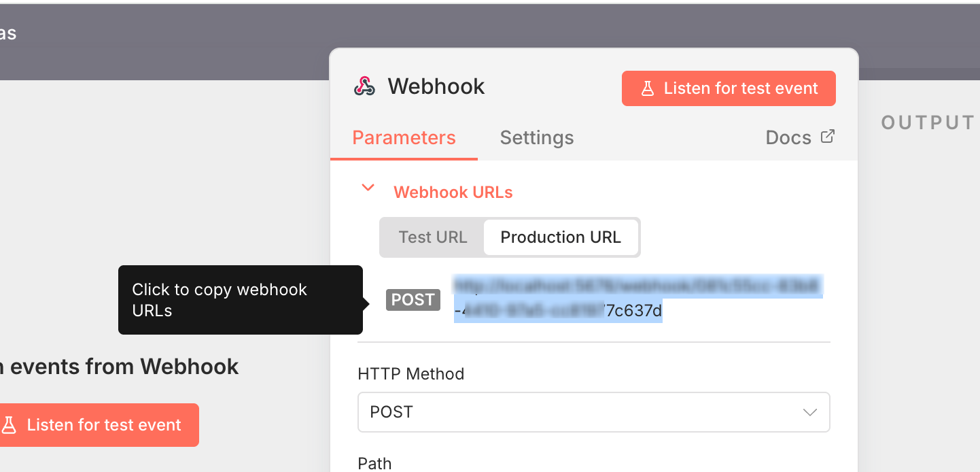Image resolution: width=980 pixels, height=472 pixels.
Task: Click flask icon in the panel's Listen button
Action: pyautogui.click(x=647, y=88)
